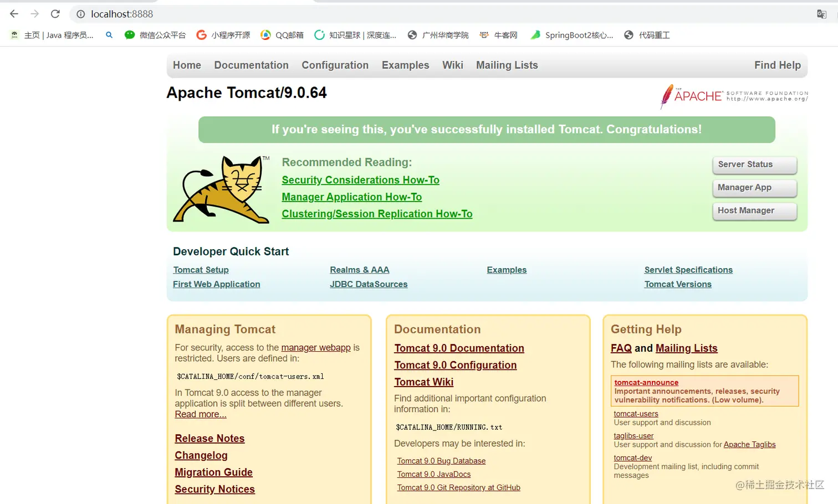This screenshot has width=838, height=504.
Task: Open Clustering/Session Replication How-To link
Action: [377, 214]
